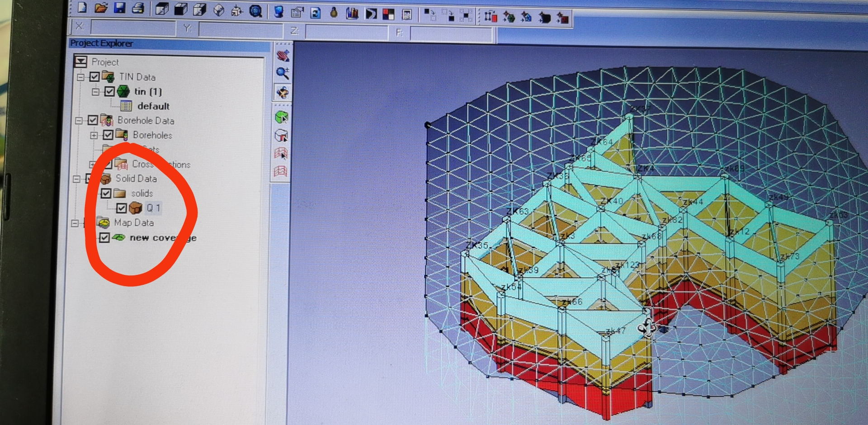868x425 pixels.
Task: Click borehole label ZK35 in the model
Action: [477, 246]
